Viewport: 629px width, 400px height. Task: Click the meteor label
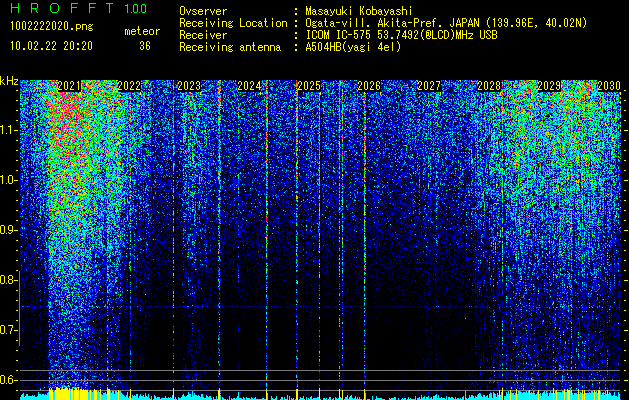(x=142, y=31)
